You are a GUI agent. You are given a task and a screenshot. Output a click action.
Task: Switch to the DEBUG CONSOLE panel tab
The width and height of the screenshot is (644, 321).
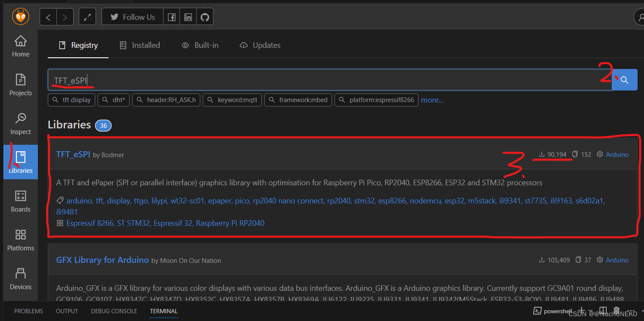coord(114,311)
